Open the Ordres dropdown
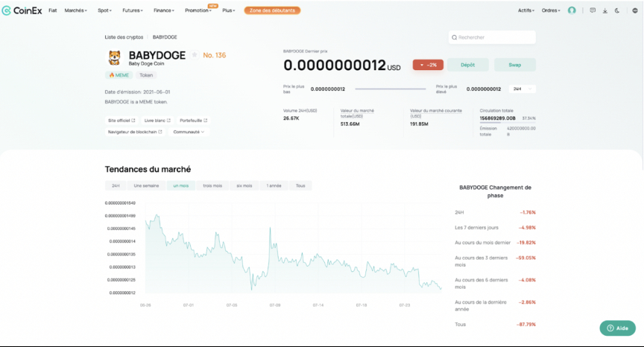644x347 pixels. pyautogui.click(x=551, y=10)
